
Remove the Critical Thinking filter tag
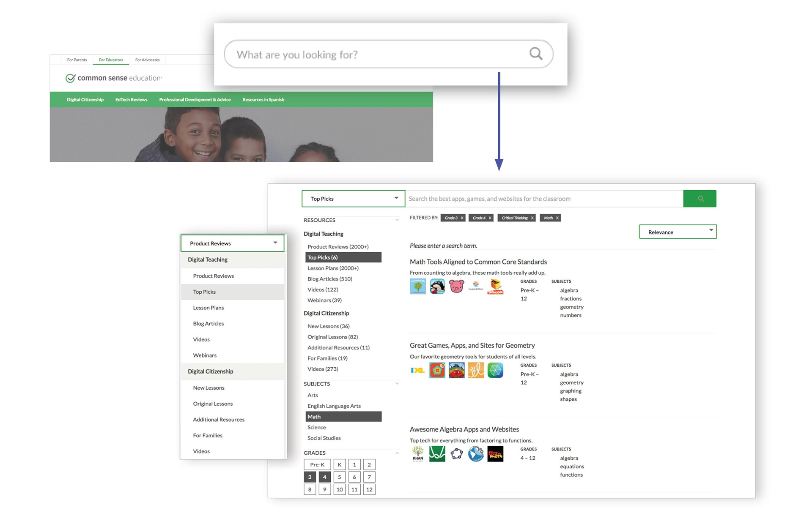[x=532, y=218]
